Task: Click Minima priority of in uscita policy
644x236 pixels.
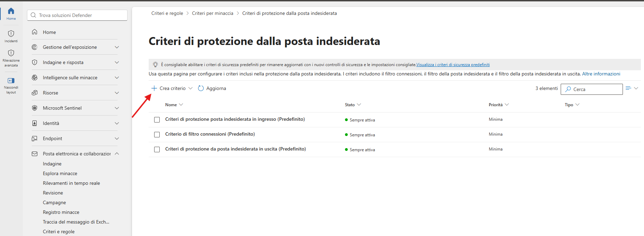Action: coord(496,149)
